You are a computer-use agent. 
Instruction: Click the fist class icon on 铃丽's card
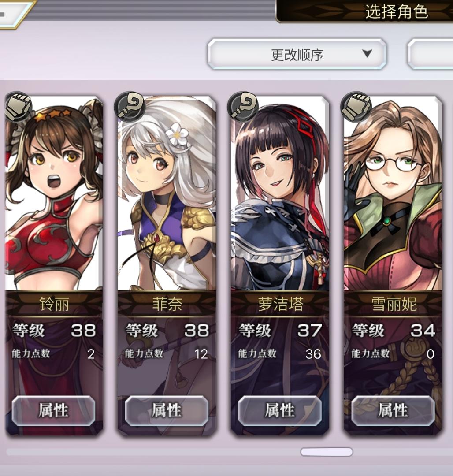click(18, 106)
